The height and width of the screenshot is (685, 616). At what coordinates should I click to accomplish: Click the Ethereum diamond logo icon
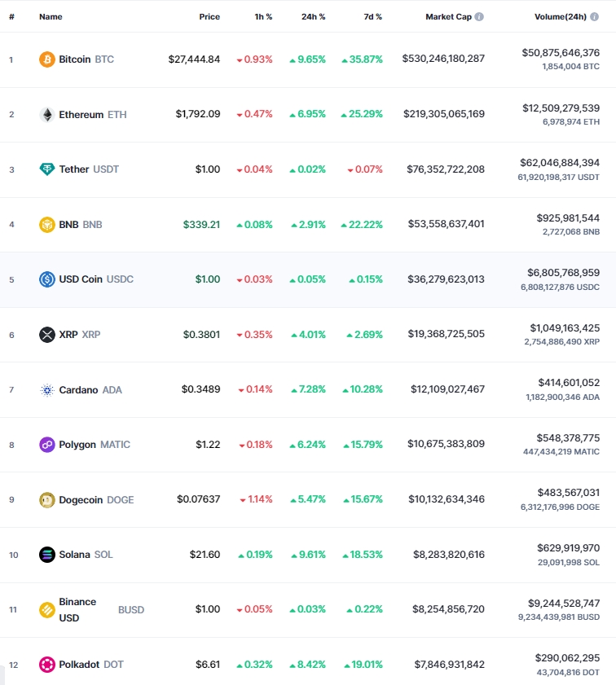pyautogui.click(x=46, y=115)
